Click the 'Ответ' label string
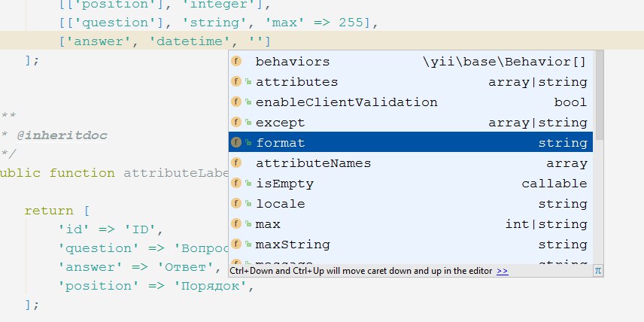Image resolution: width=644 pixels, height=322 pixels. tap(185, 267)
